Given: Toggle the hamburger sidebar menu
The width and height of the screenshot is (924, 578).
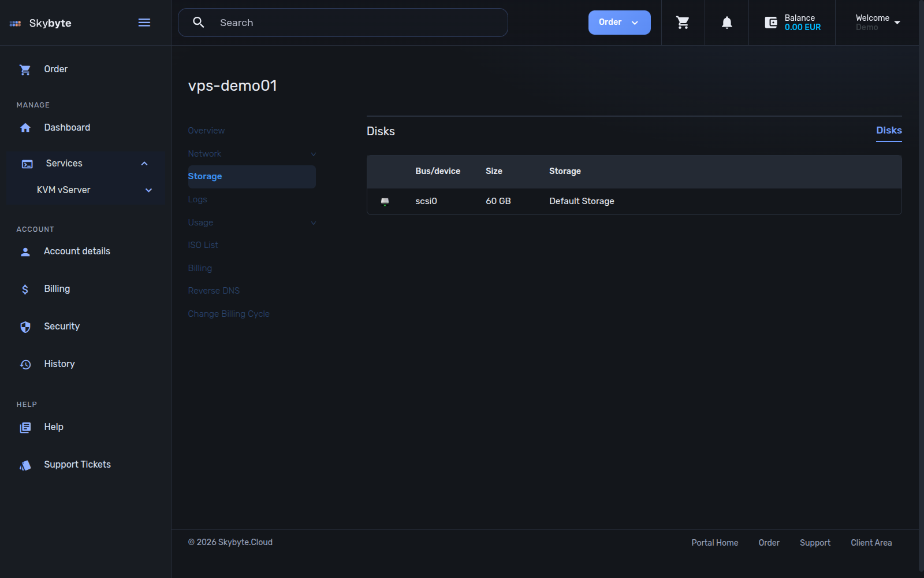Looking at the screenshot, I should pyautogui.click(x=144, y=23).
